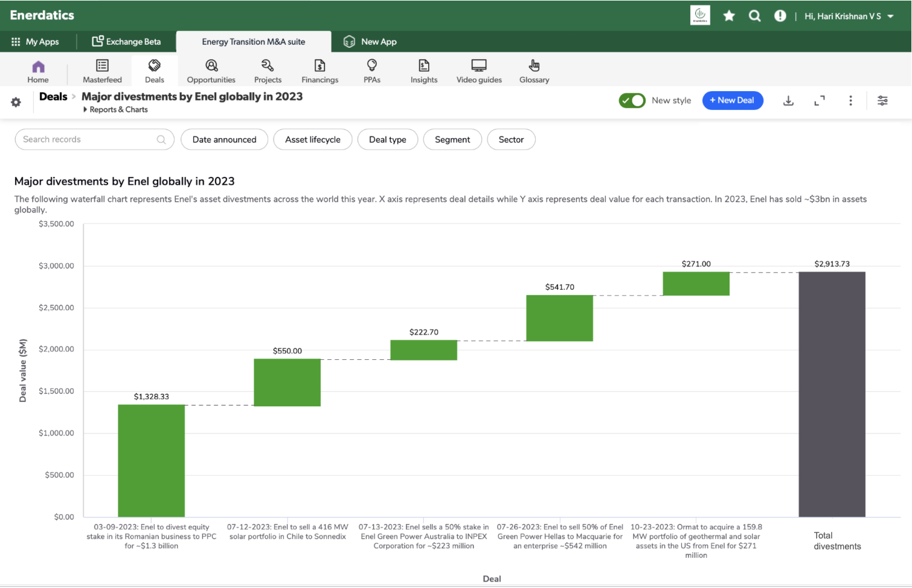The image size is (912, 588).
Task: Open the settings gear beside Deals
Action: (16, 103)
